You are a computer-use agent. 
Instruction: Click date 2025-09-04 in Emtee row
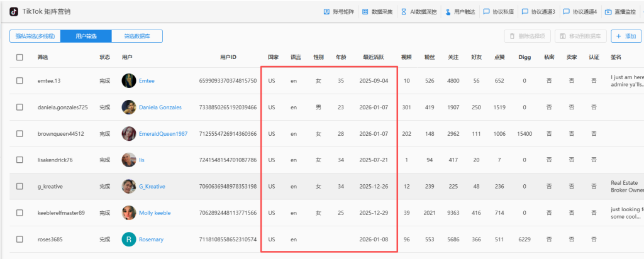click(374, 81)
